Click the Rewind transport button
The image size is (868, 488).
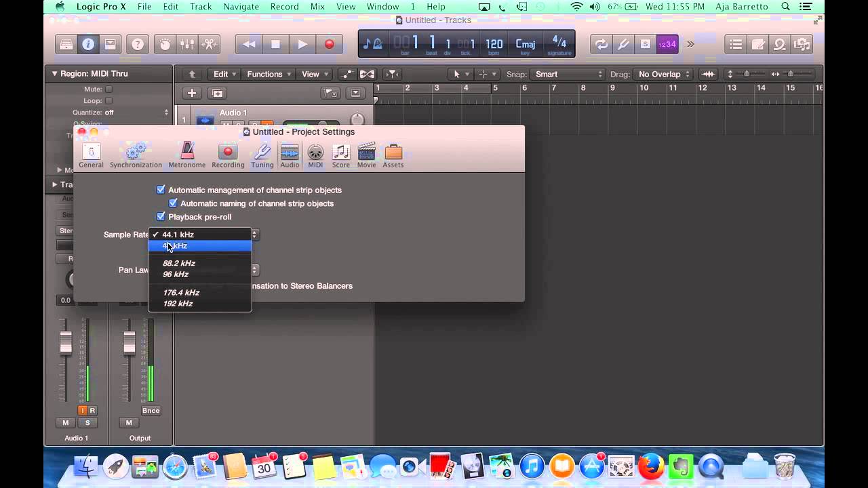pos(249,44)
